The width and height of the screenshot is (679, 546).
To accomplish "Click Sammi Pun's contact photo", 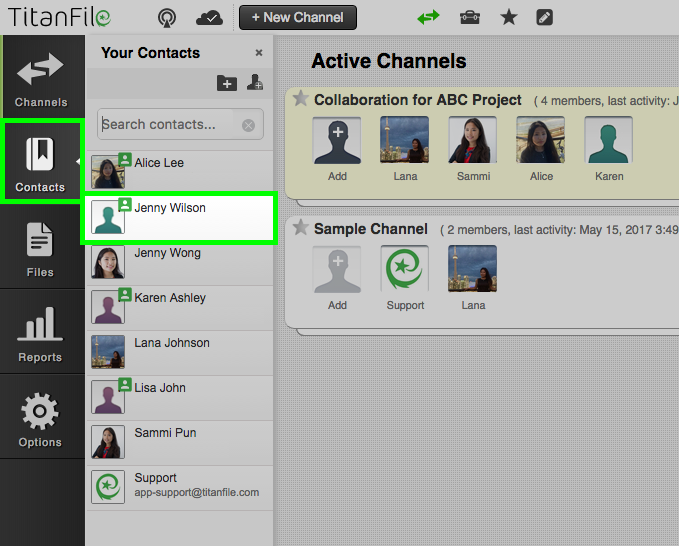I will click(108, 442).
